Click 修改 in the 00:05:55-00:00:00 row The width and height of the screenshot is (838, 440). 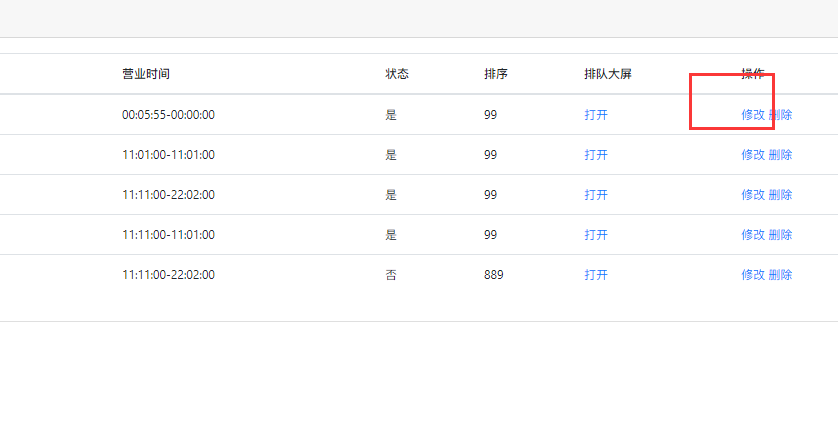tap(753, 114)
